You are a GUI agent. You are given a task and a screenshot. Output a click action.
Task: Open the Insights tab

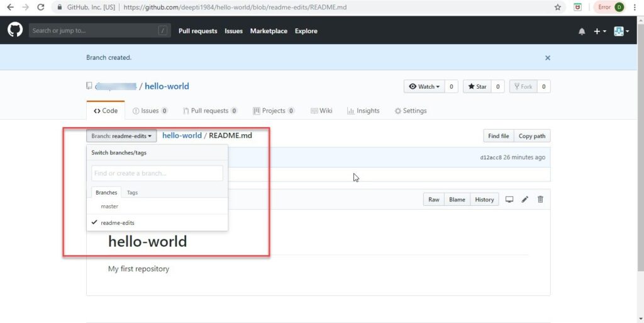coord(363,111)
